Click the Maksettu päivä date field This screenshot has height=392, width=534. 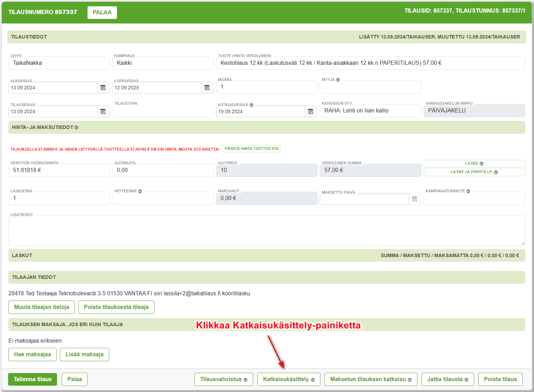pyautogui.click(x=365, y=199)
